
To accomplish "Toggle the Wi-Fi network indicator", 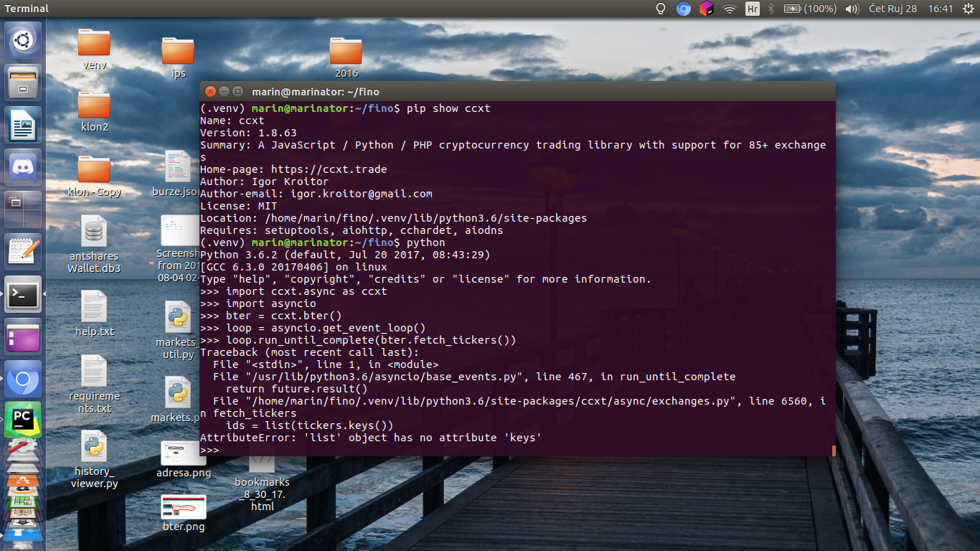I will (729, 9).
